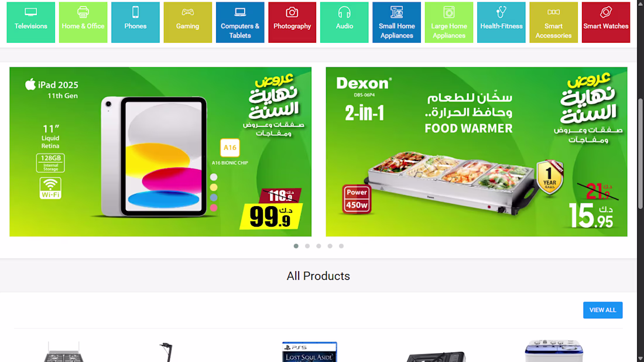Open the Health-Fitness category tile
The image size is (644, 362).
[501, 22]
